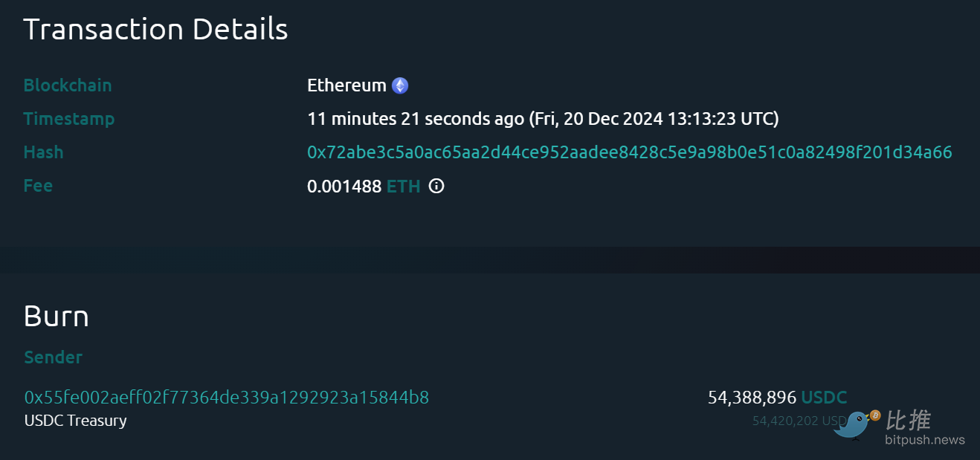Viewport: 980px width, 460px height.
Task: Click the Transaction Details heading
Action: pyautogui.click(x=155, y=29)
